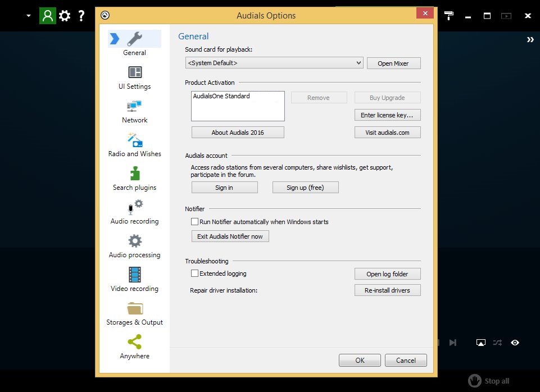This screenshot has width=540, height=392.
Task: Switch to Audio processing tab label
Action: (135, 255)
